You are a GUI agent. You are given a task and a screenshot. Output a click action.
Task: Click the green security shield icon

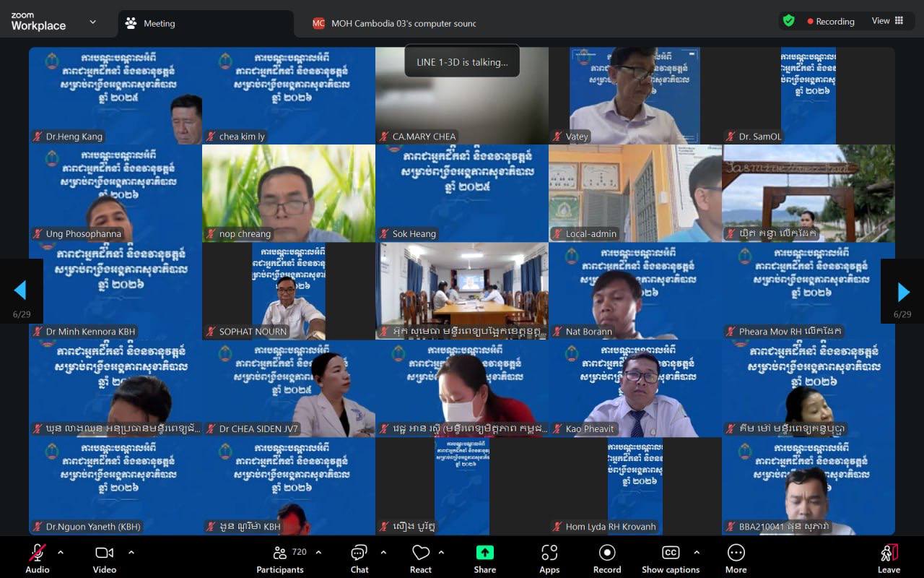click(789, 21)
